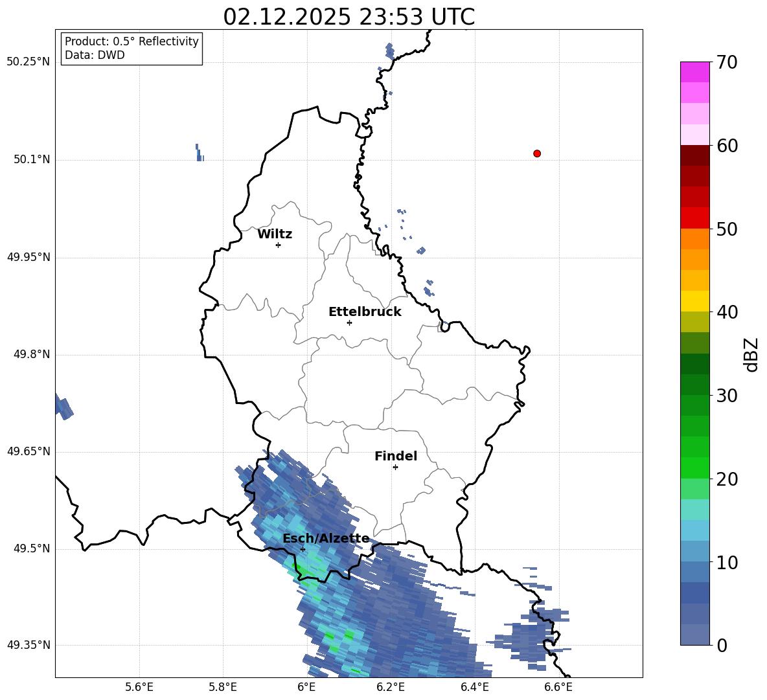Click the 50 tick on the colorbar

[x=727, y=229]
